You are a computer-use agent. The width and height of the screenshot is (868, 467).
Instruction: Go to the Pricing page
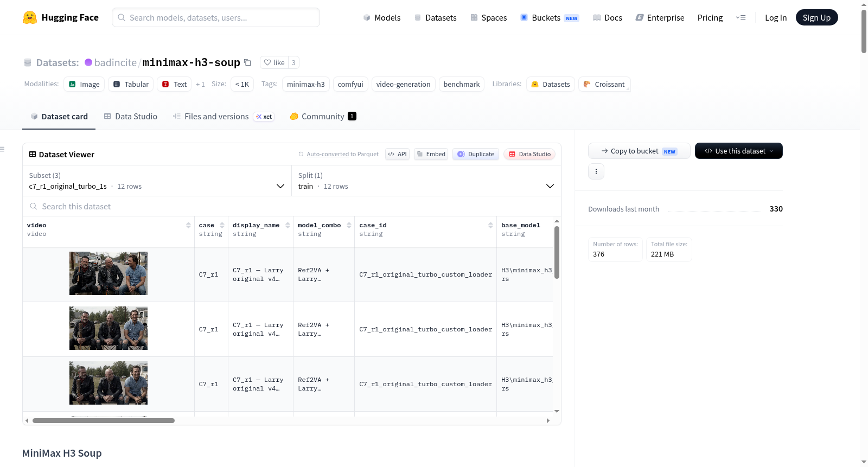pos(710,17)
